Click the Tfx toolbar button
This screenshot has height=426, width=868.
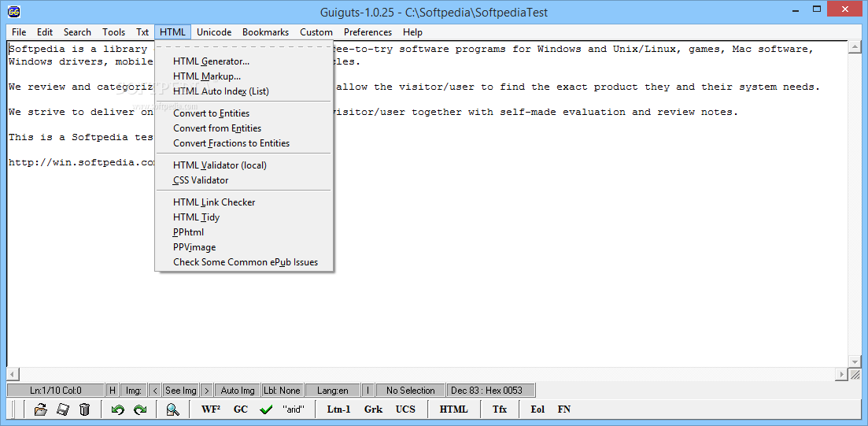click(x=500, y=410)
